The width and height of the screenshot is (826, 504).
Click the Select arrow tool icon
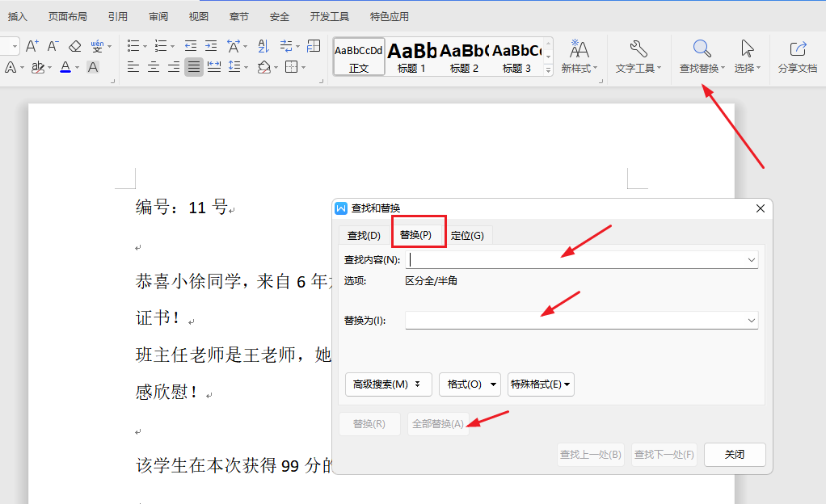coord(748,47)
